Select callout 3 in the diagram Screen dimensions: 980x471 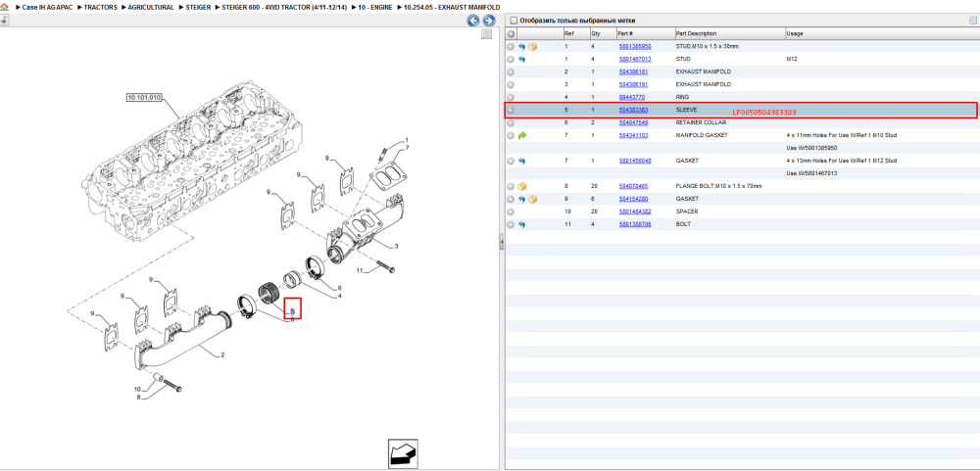[396, 246]
